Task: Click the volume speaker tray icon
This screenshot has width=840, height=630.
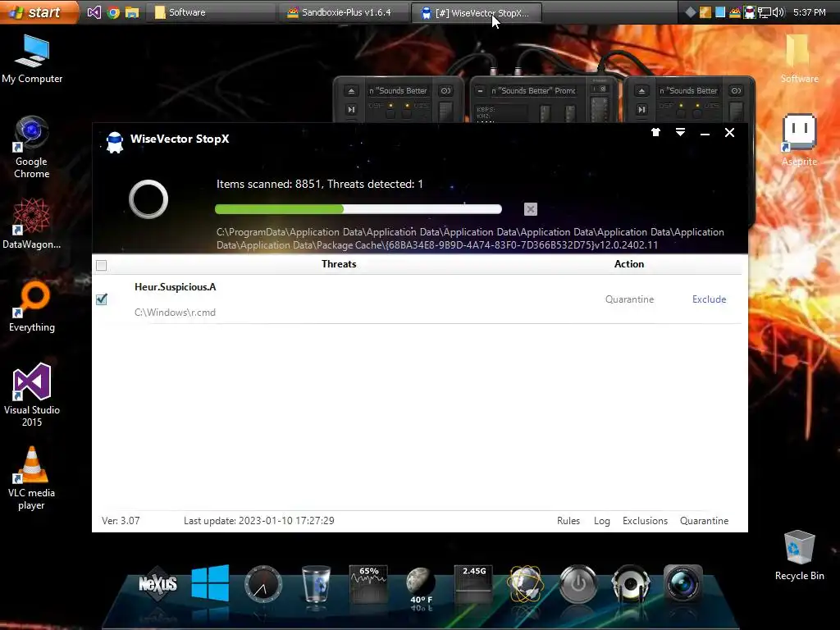Action: pyautogui.click(x=778, y=12)
